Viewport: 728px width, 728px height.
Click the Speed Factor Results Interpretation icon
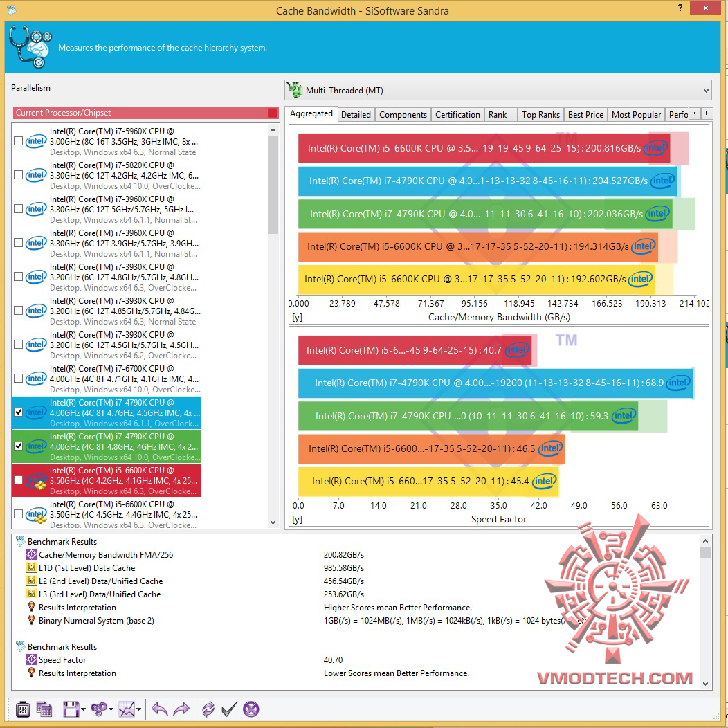pos(32,672)
